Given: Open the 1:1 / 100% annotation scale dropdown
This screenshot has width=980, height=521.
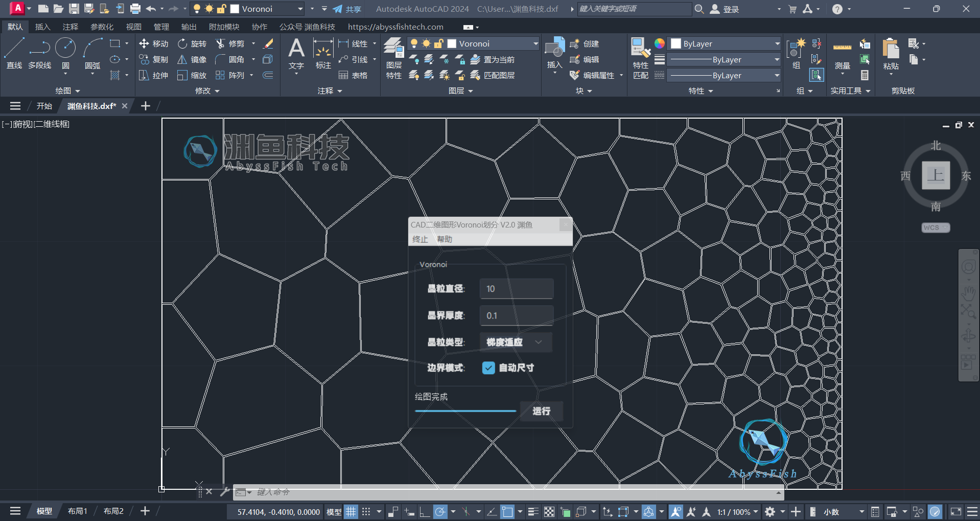Looking at the screenshot, I should coord(738,512).
